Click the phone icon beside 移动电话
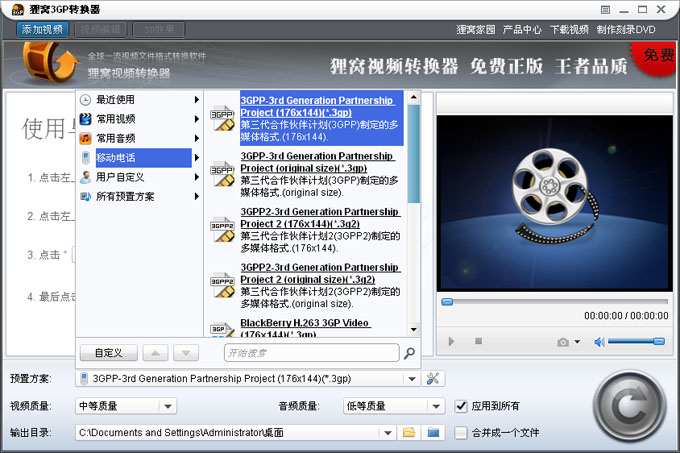Screen dimensions: 680x453 86,158
